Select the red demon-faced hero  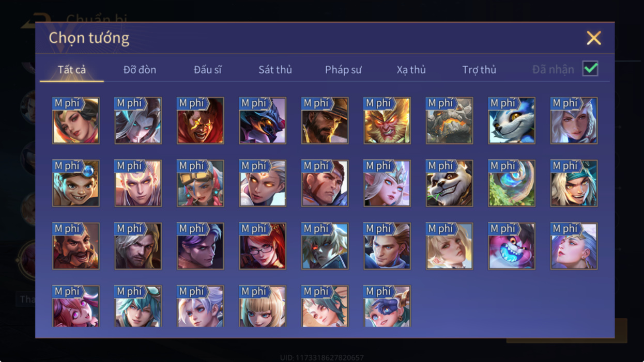click(x=200, y=120)
